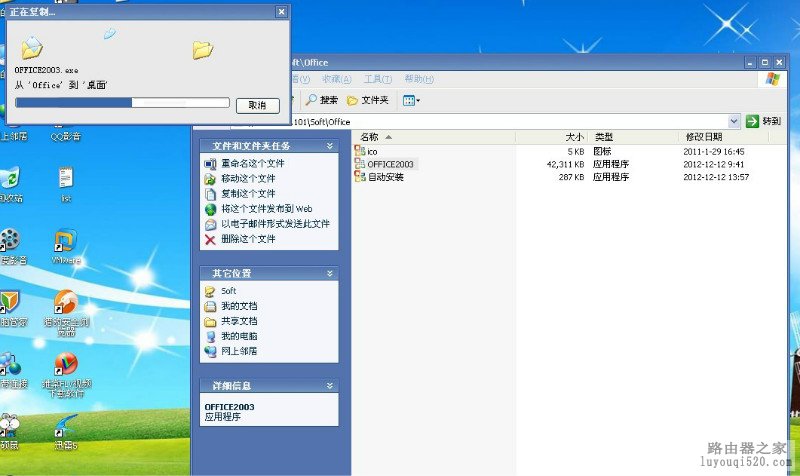Open the 工具(T) menu

(378, 79)
